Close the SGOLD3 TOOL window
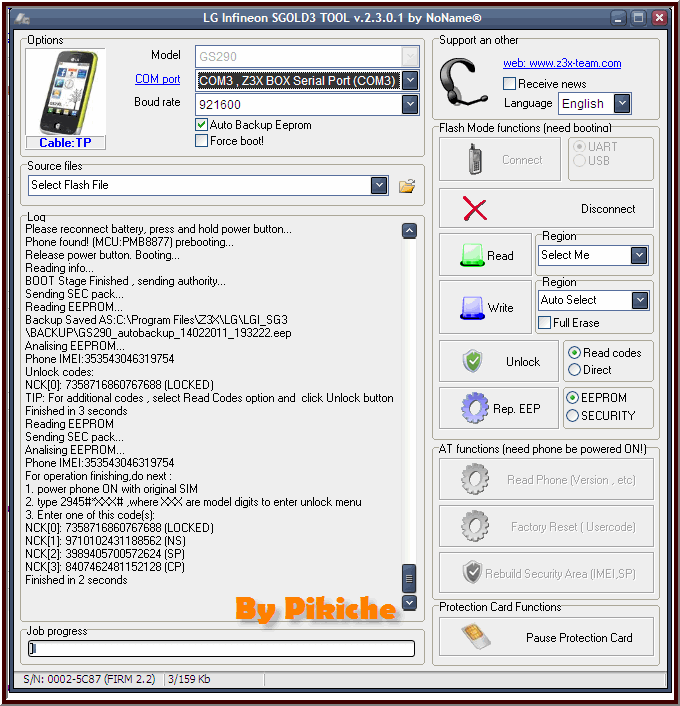This screenshot has width=680, height=706. [x=659, y=18]
